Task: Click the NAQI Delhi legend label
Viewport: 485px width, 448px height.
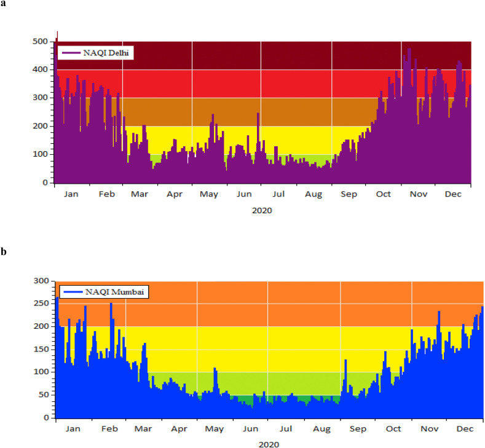Action: click(x=106, y=53)
